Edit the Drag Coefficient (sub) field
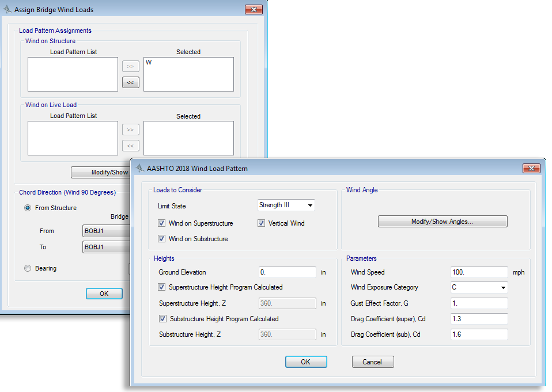 tap(479, 334)
